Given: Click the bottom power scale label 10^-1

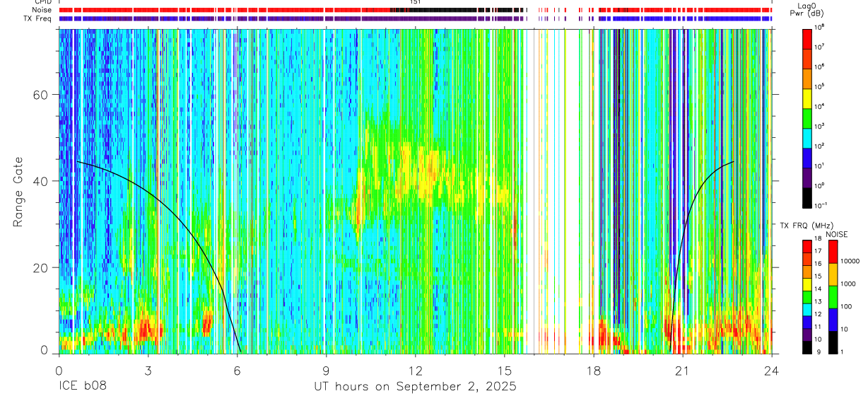Looking at the screenshot, I should [822, 205].
